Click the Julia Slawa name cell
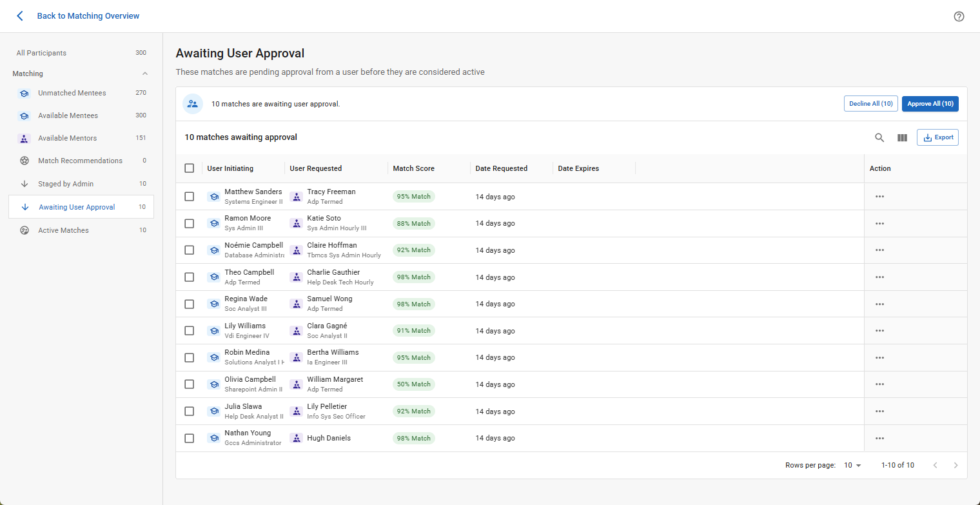980x505 pixels. 243,406
